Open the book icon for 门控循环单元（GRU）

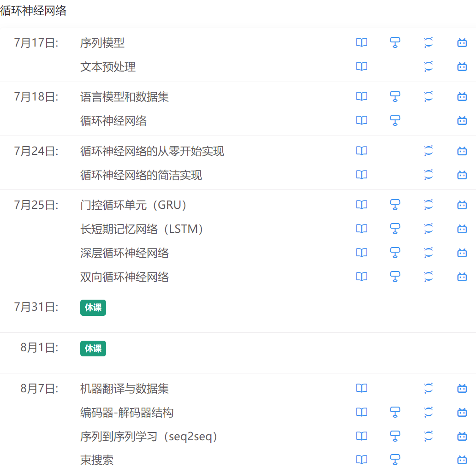click(x=362, y=205)
